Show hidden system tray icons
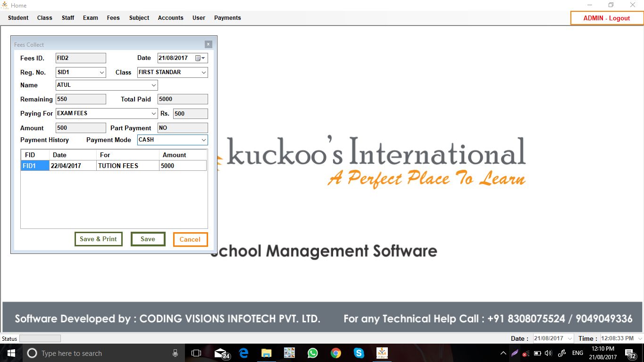Image resolution: width=644 pixels, height=362 pixels. (x=503, y=353)
